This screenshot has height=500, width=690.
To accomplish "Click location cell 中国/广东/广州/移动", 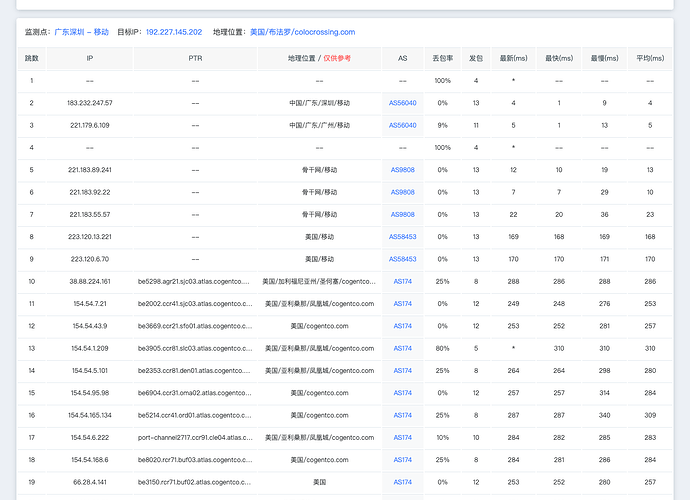I will click(319, 125).
